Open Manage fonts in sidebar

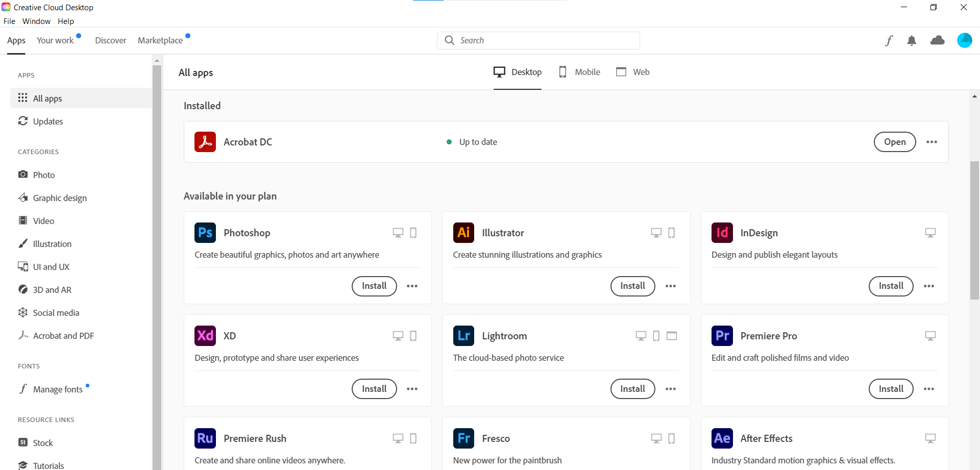(58, 389)
